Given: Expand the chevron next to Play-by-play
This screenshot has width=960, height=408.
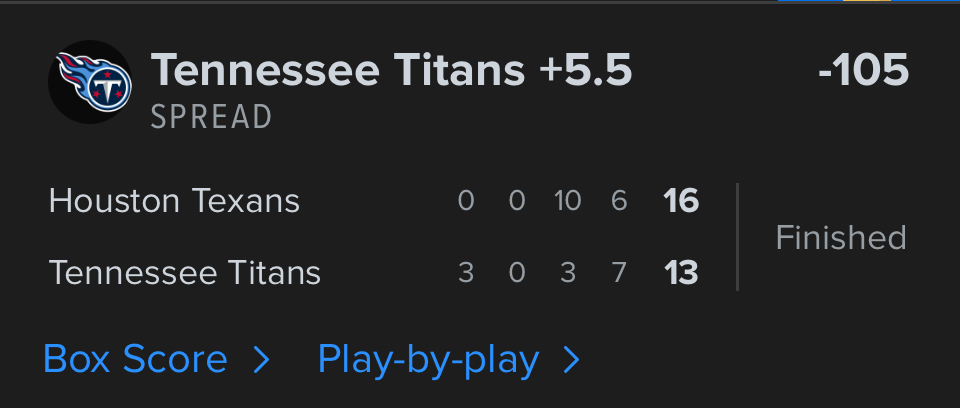Looking at the screenshot, I should coord(571,360).
